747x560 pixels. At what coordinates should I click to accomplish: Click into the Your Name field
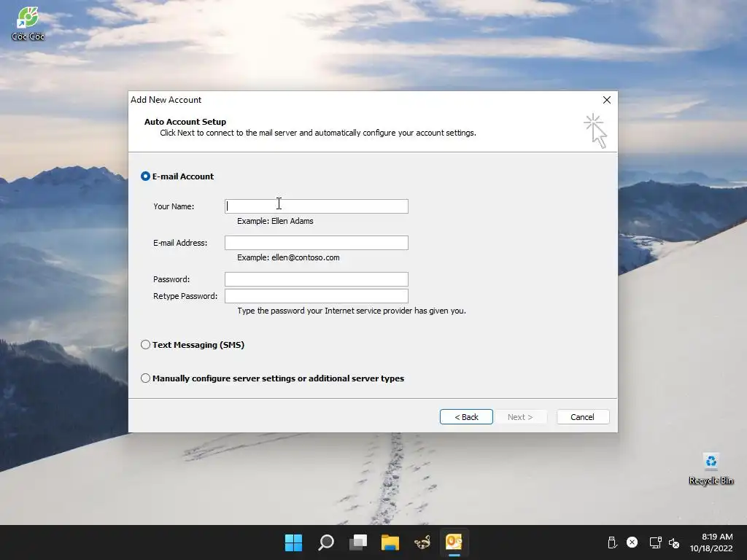(317, 206)
